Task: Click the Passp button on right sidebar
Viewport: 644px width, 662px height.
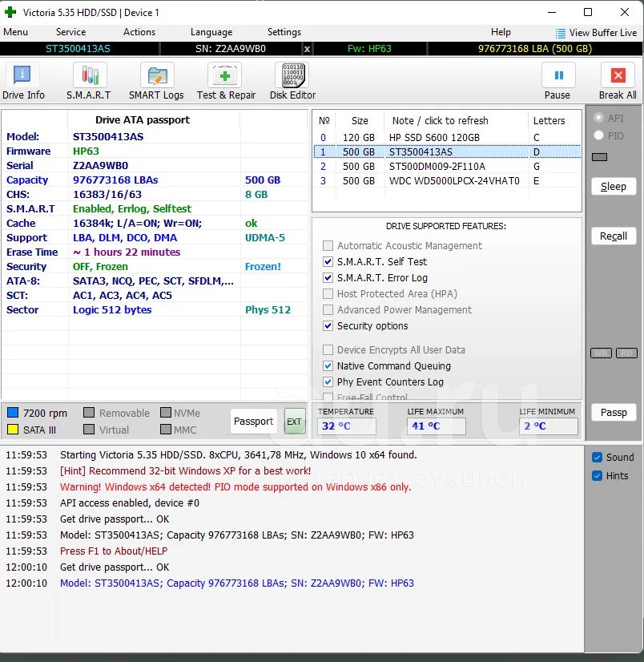Action: [x=614, y=413]
